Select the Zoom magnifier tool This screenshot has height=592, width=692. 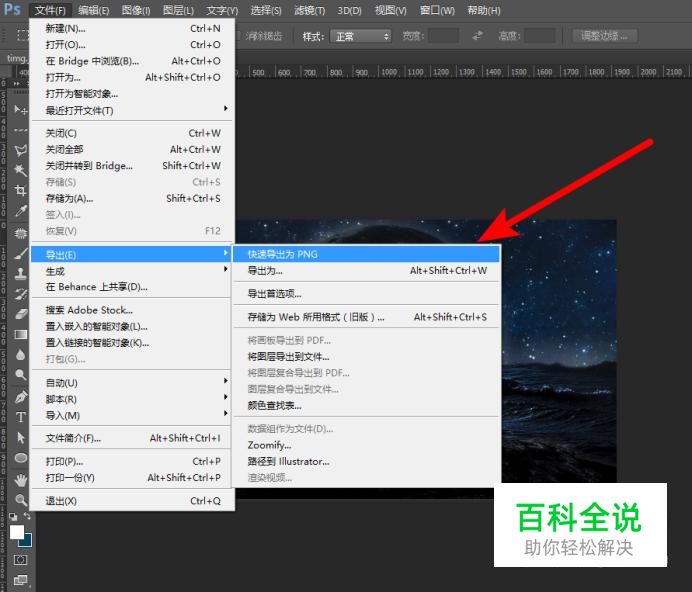click(x=20, y=500)
